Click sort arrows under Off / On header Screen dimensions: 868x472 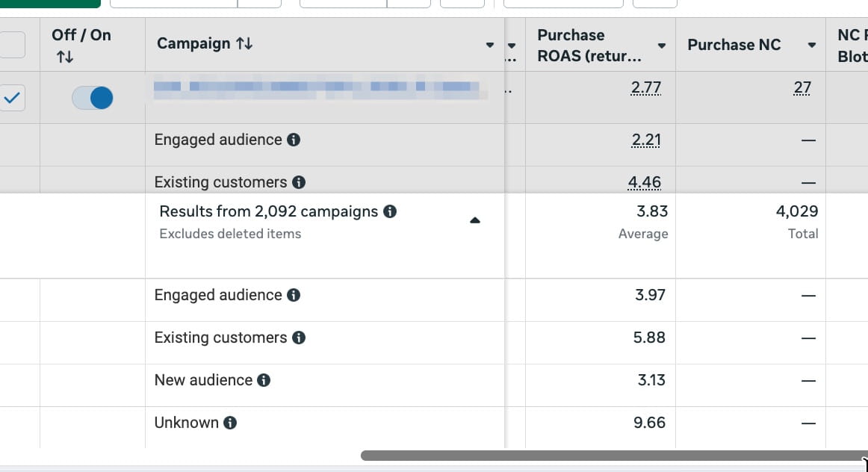pos(65,57)
